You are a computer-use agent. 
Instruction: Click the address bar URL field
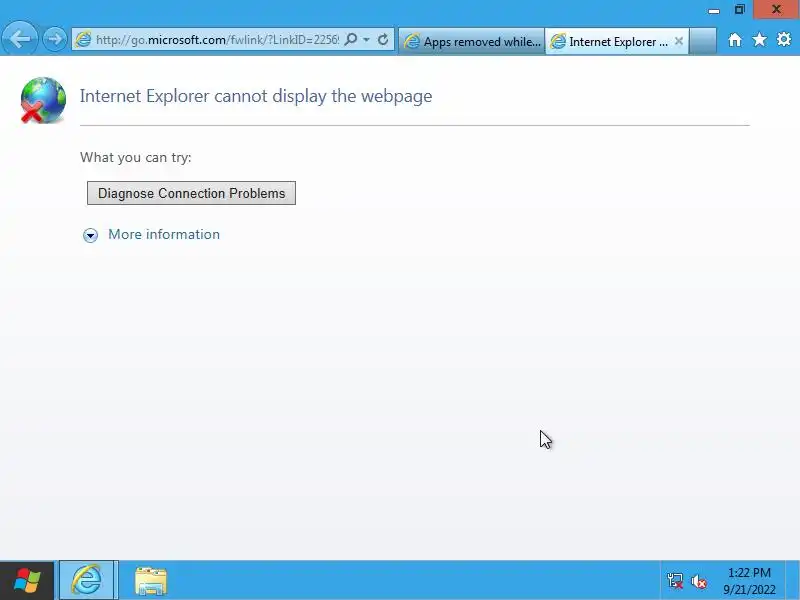coord(217,39)
